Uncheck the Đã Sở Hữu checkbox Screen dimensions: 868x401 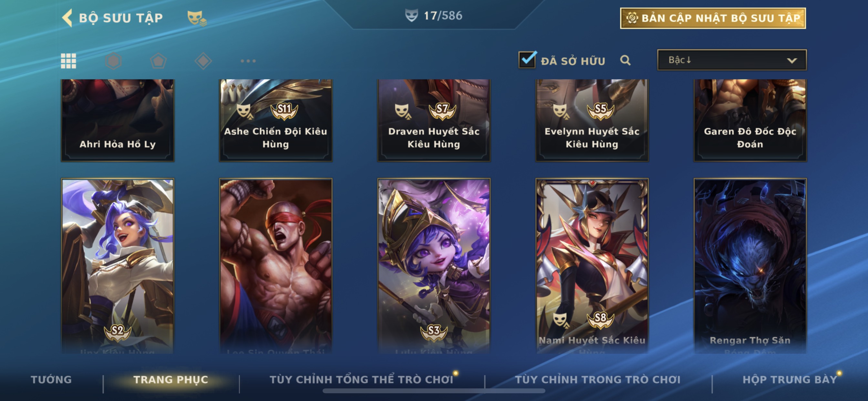[527, 60]
